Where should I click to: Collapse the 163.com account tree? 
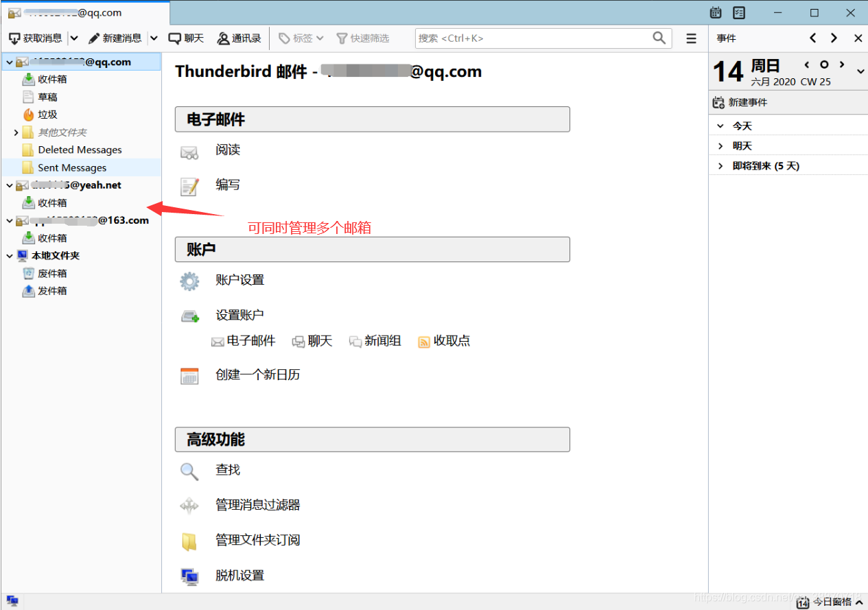pos(9,220)
